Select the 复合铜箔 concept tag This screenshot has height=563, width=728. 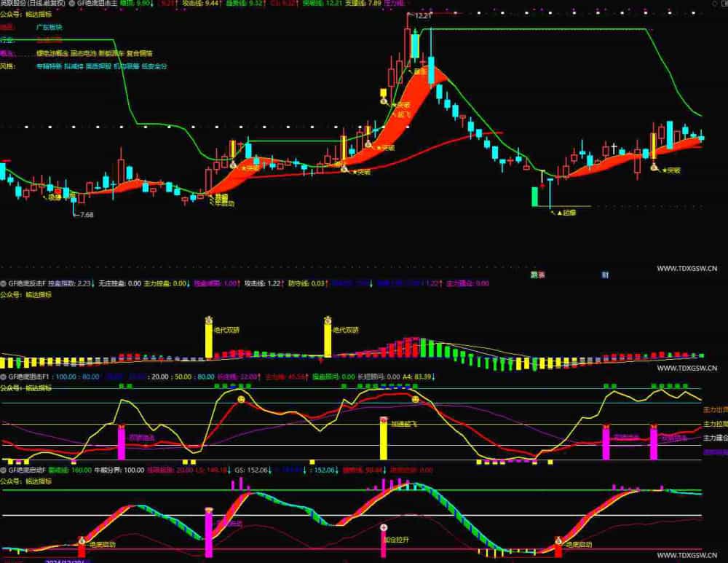[x=139, y=53]
